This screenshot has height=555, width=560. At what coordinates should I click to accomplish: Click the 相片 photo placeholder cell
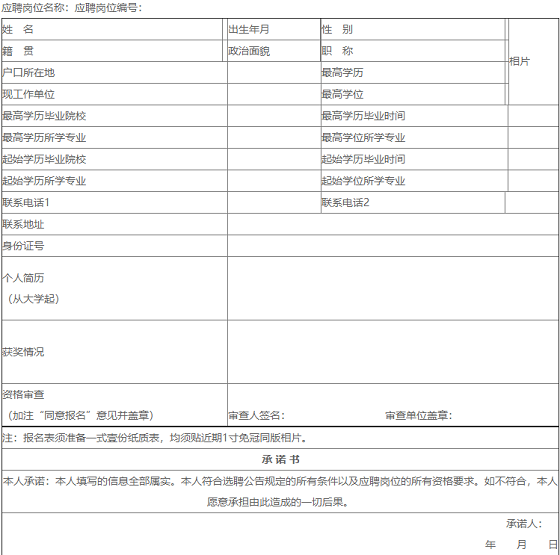534,61
